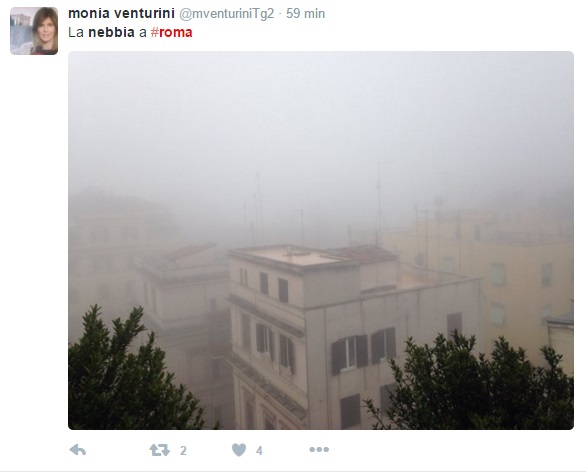
Task: Retweet the fog in Rome post
Action: pos(160,450)
